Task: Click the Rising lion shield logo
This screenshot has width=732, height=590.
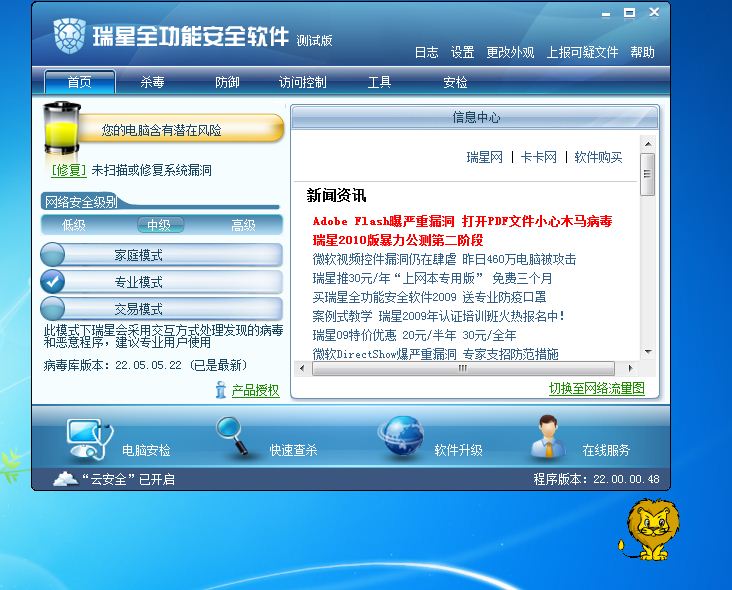Action: point(69,35)
